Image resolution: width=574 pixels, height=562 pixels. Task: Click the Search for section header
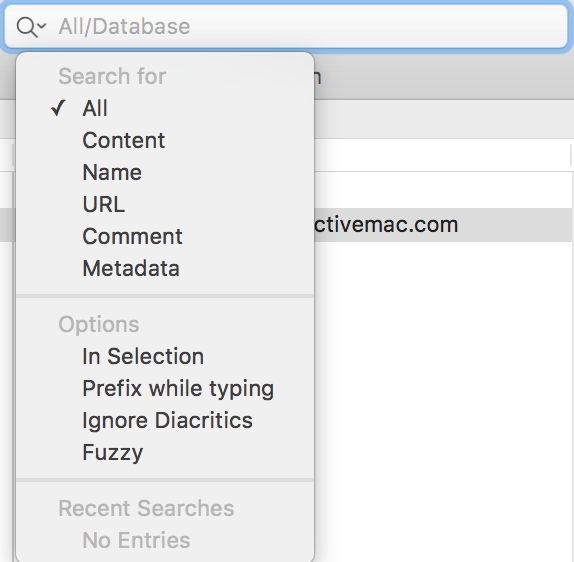112,76
